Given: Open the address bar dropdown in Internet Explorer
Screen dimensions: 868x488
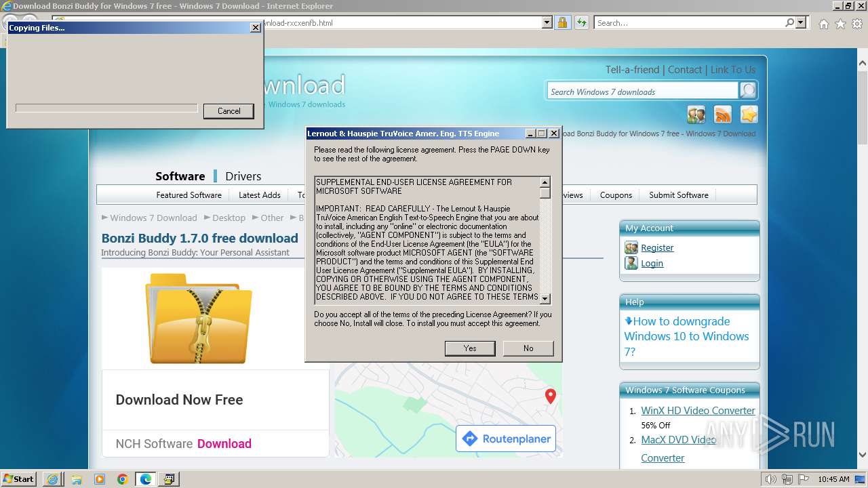Looking at the screenshot, I should pos(547,22).
